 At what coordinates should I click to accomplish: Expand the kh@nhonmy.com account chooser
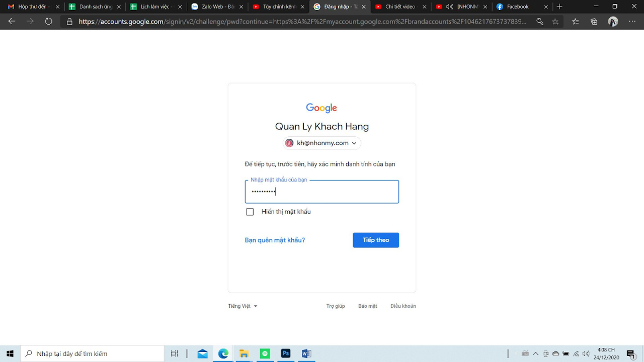321,143
